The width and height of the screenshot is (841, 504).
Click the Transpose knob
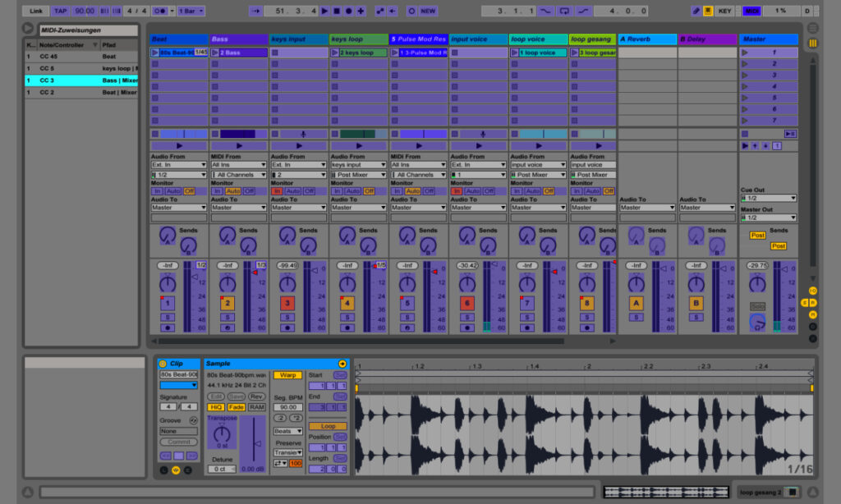(222, 433)
